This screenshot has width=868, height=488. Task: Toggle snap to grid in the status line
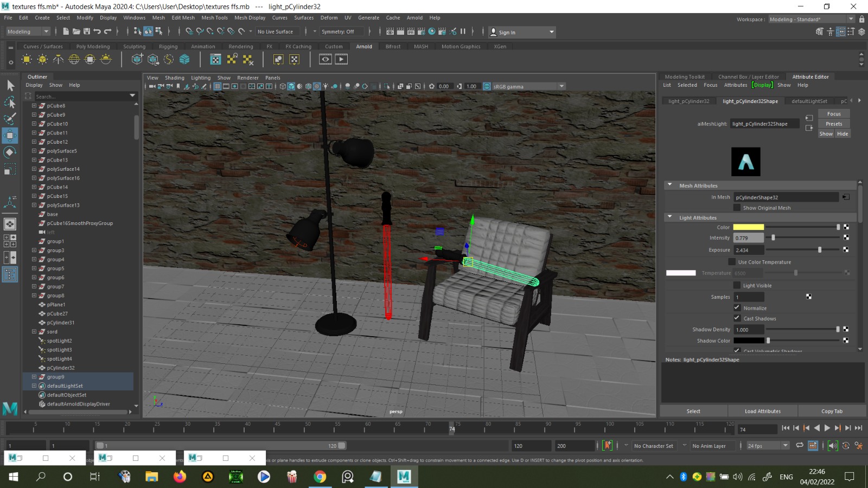pos(189,32)
